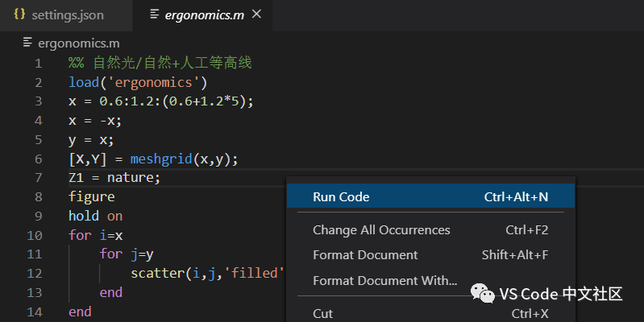Click the settings.json braces file icon

[19, 14]
